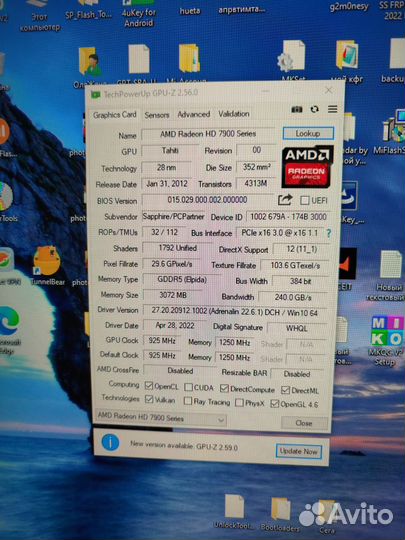Switch to the Graphics Card tab

(115, 115)
